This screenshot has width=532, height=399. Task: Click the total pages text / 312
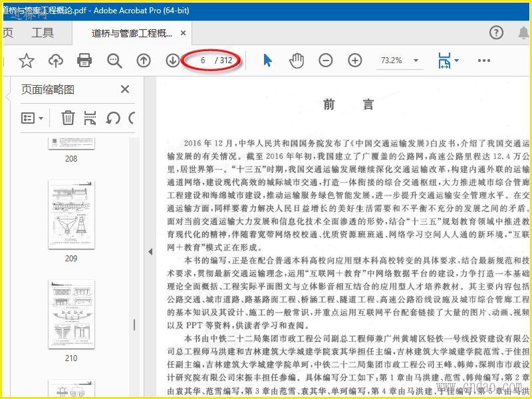223,61
